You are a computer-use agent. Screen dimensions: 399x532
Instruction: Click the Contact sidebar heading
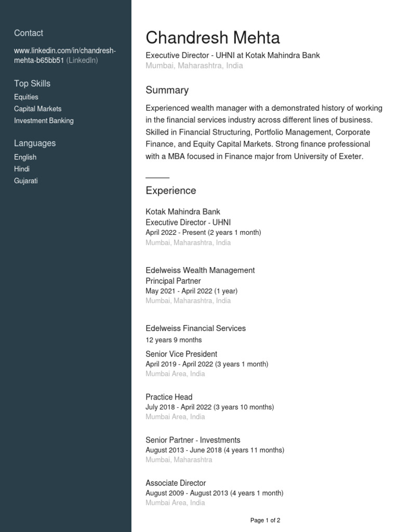click(29, 33)
